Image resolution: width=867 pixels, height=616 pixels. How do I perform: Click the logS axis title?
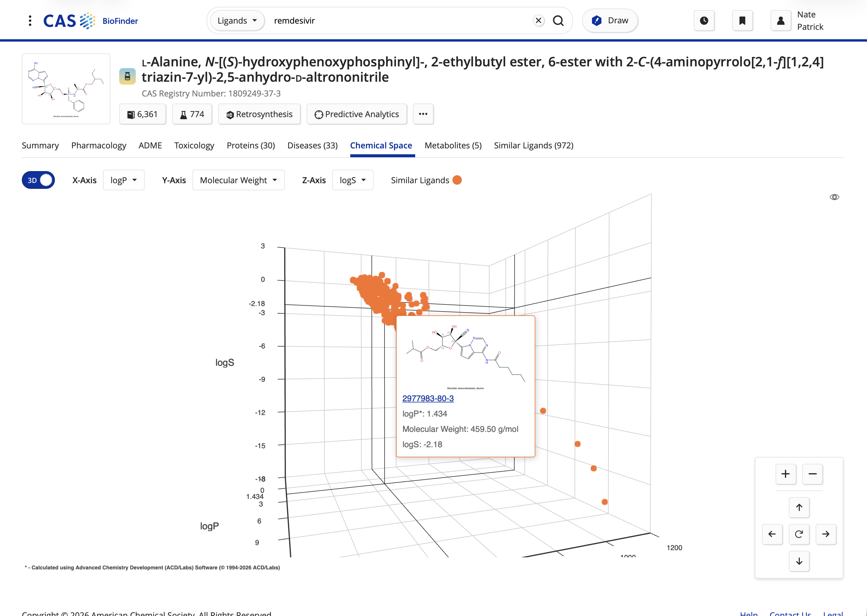(x=225, y=363)
